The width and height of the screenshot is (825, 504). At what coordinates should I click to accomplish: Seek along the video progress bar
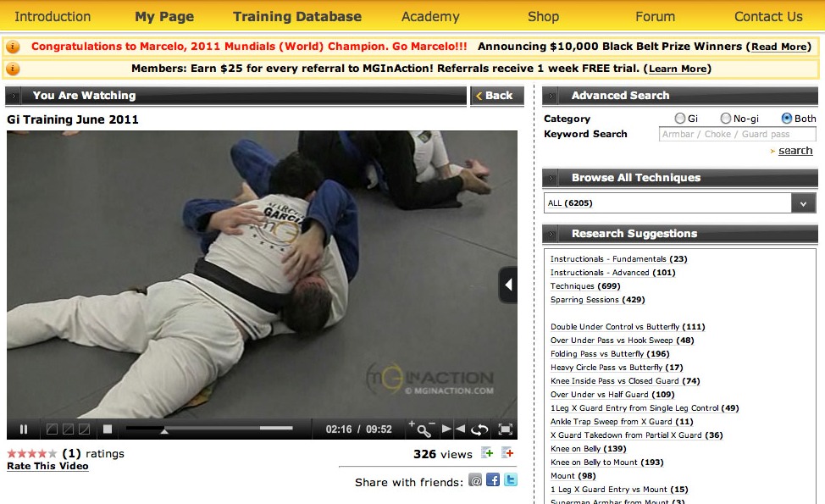(209, 429)
